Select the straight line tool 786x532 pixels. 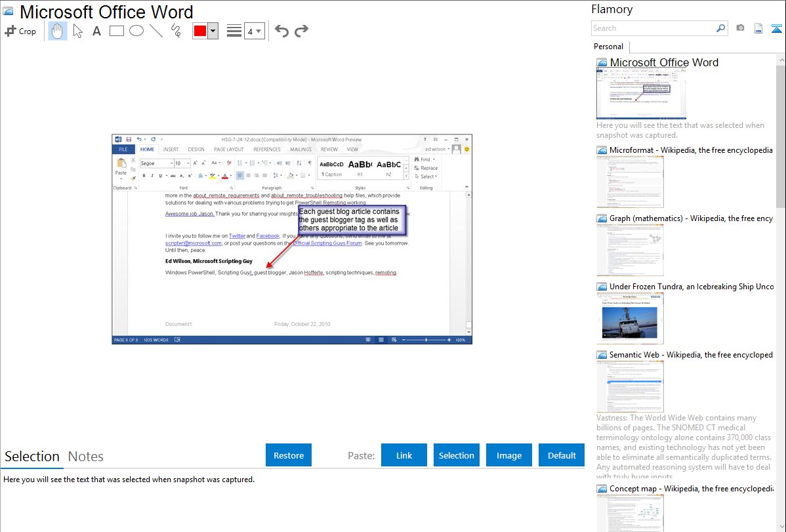tap(156, 31)
